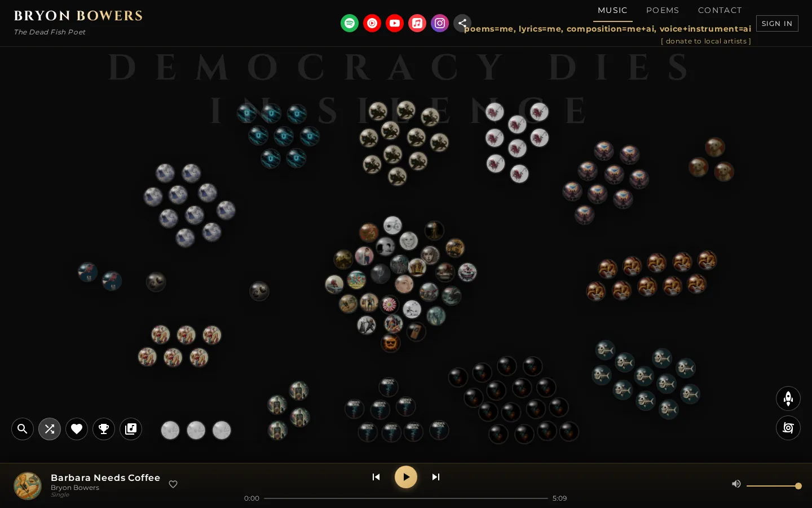812x508 pixels.
Task: Open the trophy leaderboard button
Action: point(104,429)
